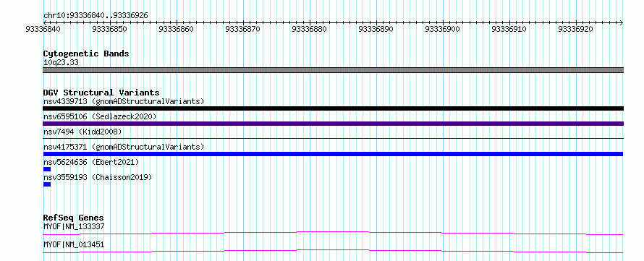Screen dimensions: 644x261
Task: Click the nsv5624636 Ebert2021 label
Action: (91, 162)
